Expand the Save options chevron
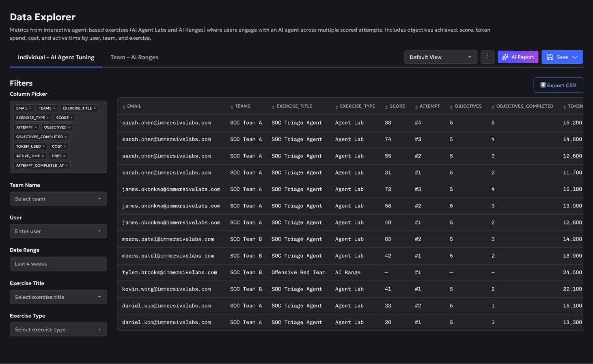This screenshot has width=593, height=364. [x=575, y=57]
